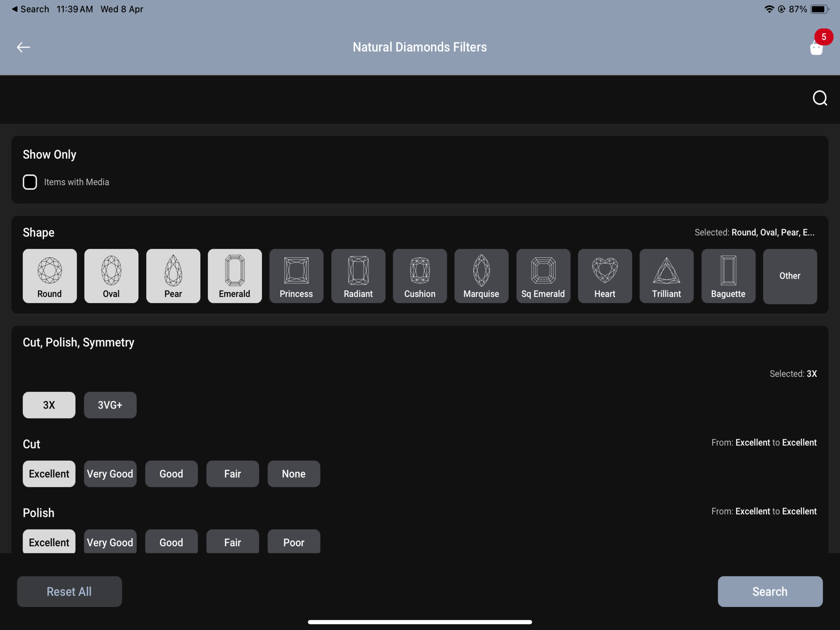Click the Reset All button

69,592
